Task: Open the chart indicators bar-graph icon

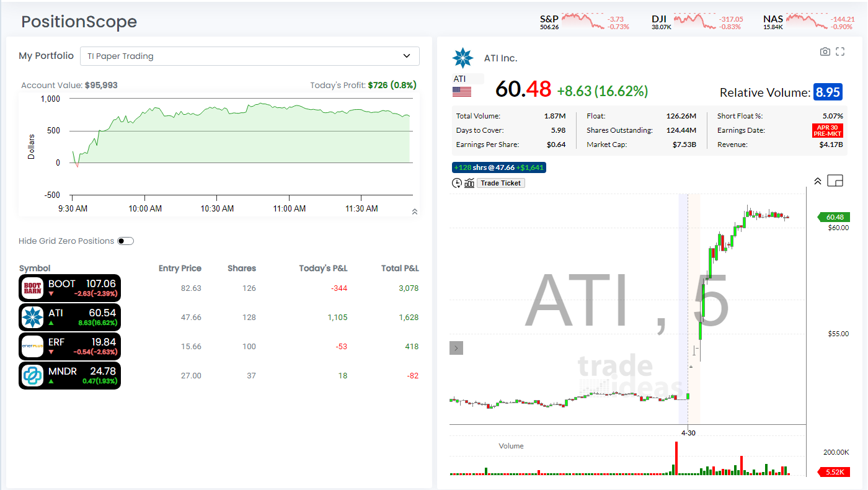Action: tap(469, 183)
